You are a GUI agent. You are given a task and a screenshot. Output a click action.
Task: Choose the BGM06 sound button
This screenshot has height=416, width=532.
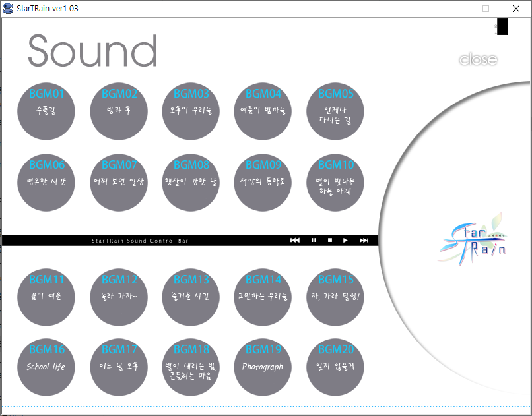click(x=46, y=183)
